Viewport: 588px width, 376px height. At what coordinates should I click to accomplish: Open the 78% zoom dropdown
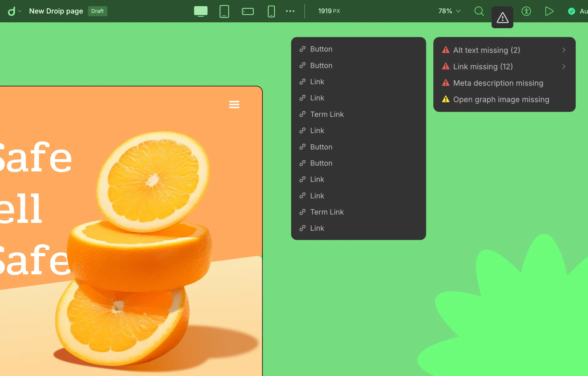449,11
